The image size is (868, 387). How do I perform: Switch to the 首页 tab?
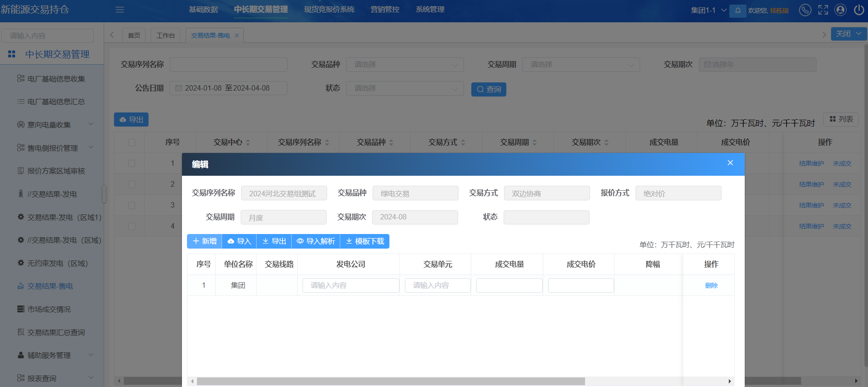point(134,35)
